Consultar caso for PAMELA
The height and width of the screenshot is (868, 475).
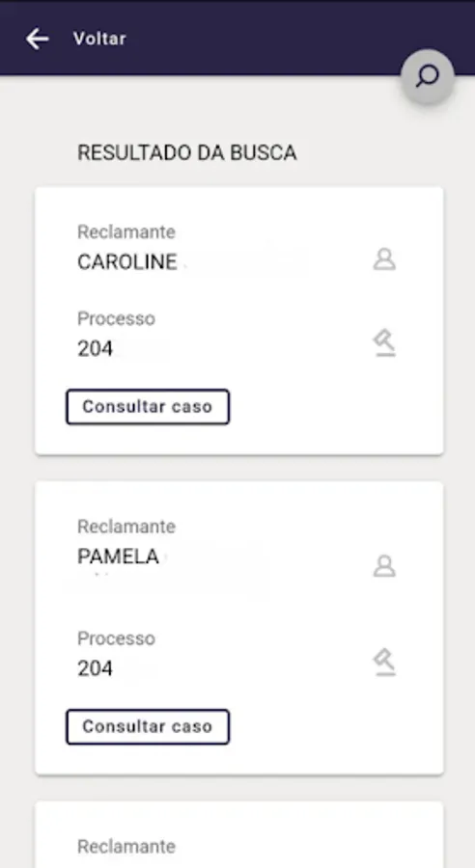coord(148,727)
